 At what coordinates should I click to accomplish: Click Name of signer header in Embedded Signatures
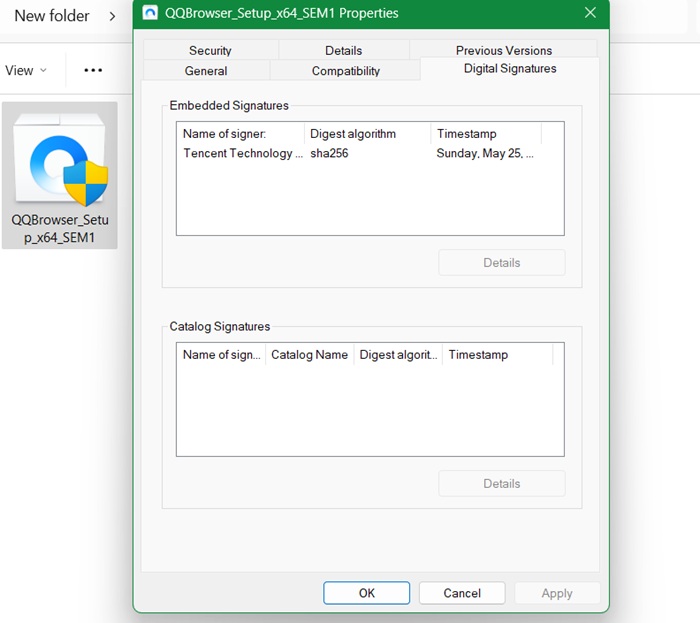point(241,133)
